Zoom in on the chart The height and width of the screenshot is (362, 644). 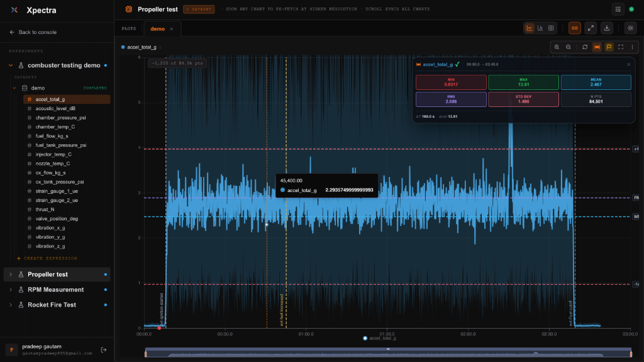[557, 47]
